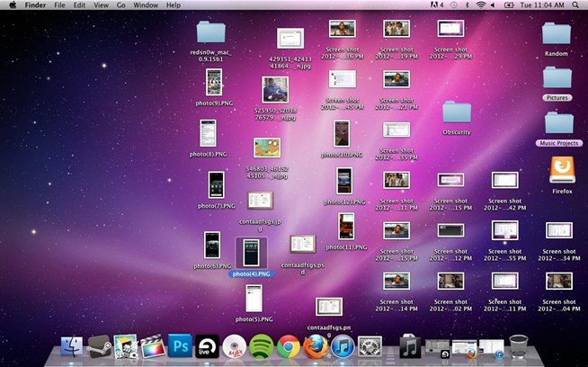The width and height of the screenshot is (588, 367).
Task: Open the Window menu
Action: pyautogui.click(x=146, y=5)
